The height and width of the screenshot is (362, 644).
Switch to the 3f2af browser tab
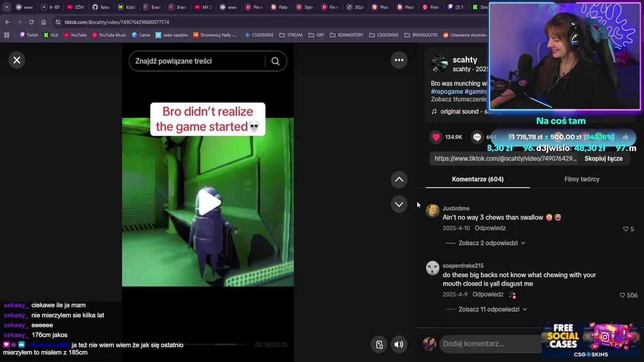(x=356, y=8)
